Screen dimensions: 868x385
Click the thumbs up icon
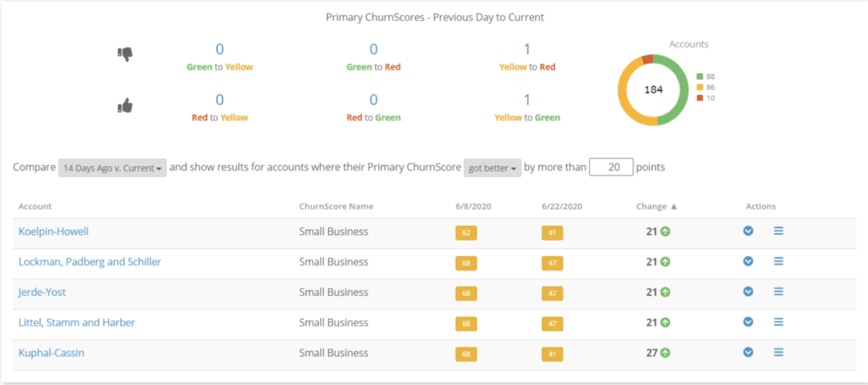(125, 106)
